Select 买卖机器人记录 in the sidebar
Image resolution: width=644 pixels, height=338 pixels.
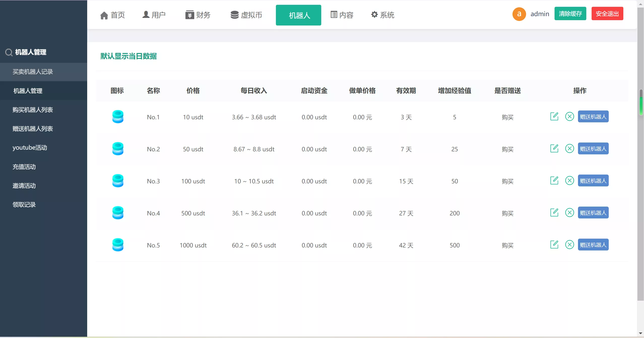pos(33,72)
